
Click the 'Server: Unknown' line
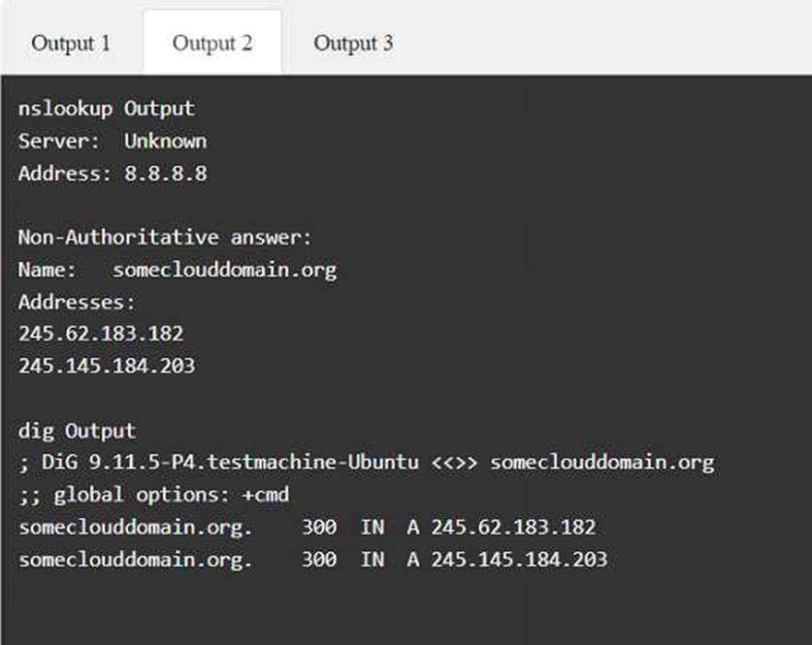tap(113, 141)
